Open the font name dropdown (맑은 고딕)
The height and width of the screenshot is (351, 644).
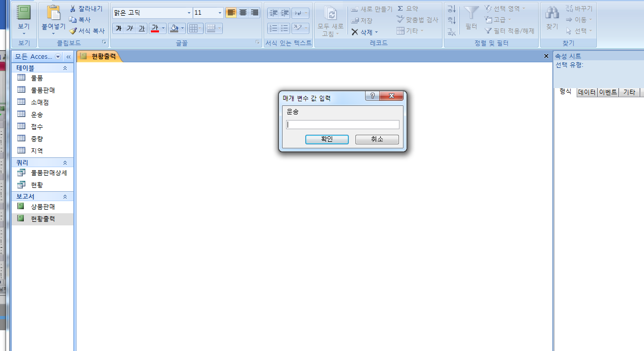coord(189,13)
